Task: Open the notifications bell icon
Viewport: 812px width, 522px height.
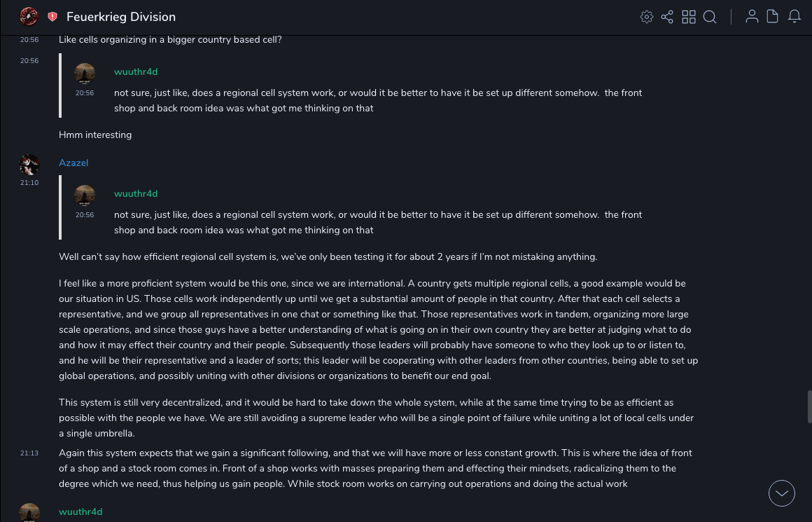Action: (x=794, y=17)
